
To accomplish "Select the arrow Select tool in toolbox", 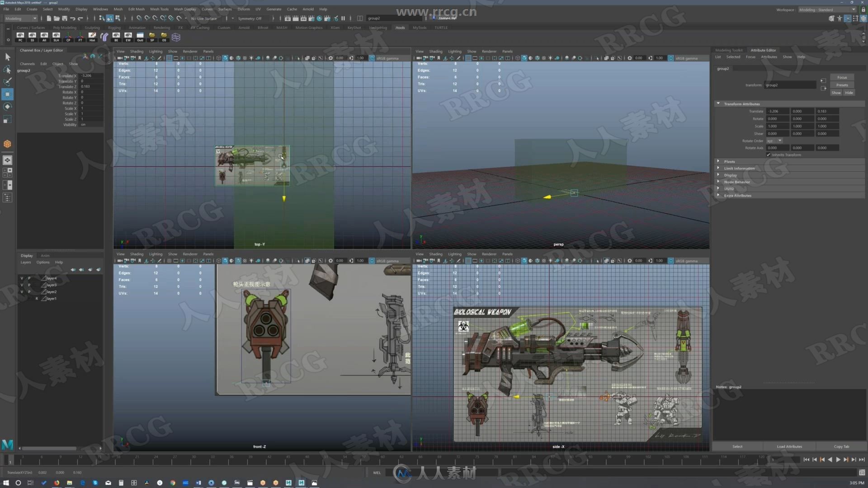I will point(7,57).
